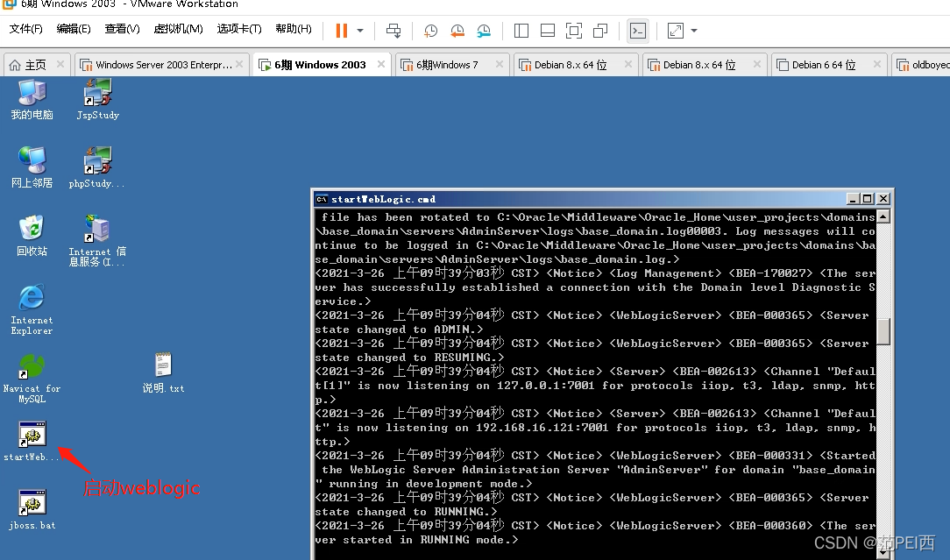The image size is (950, 560).
Task: Select the 6期 Windows 2003 tab
Action: coord(320,65)
